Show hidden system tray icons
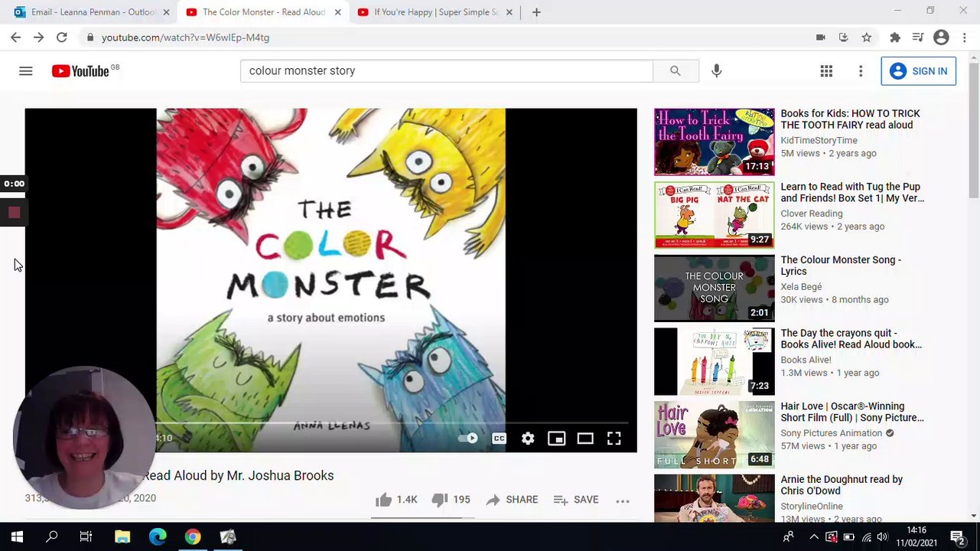The height and width of the screenshot is (551, 980). (x=814, y=537)
